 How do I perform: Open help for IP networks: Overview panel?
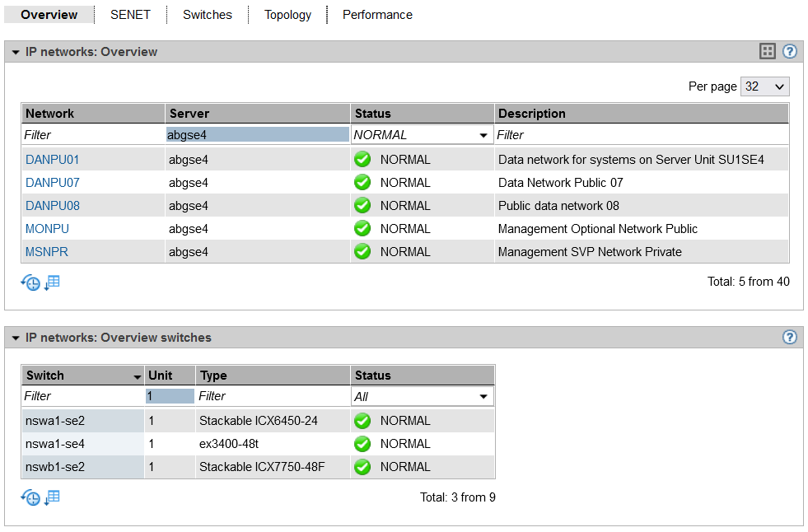789,51
